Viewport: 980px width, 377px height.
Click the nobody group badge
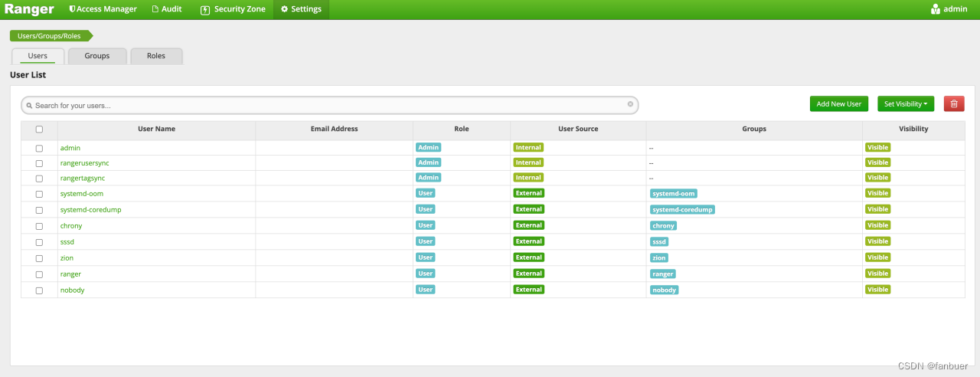665,290
